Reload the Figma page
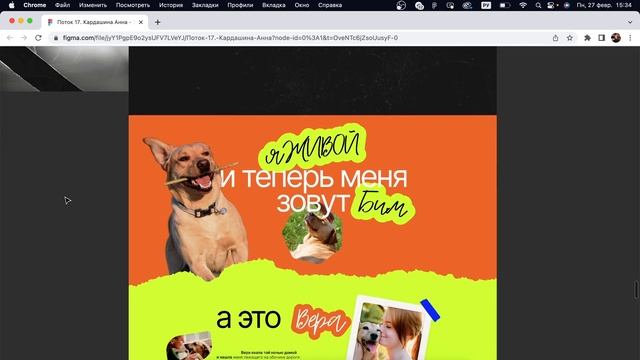 click(x=38, y=38)
